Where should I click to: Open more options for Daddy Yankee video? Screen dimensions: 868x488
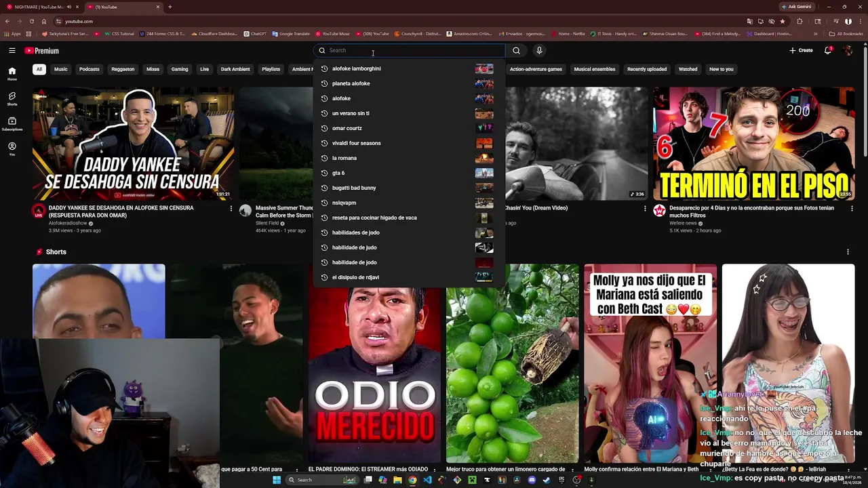click(231, 209)
